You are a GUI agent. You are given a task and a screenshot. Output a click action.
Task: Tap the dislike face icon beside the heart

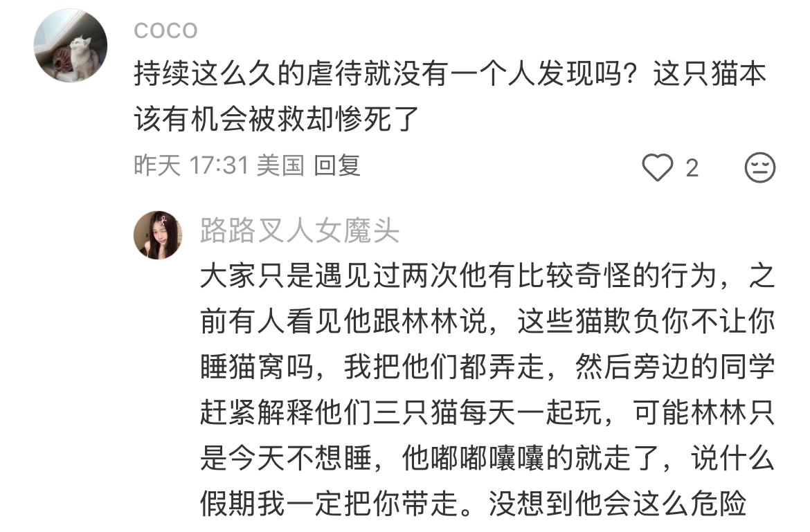tap(759, 167)
